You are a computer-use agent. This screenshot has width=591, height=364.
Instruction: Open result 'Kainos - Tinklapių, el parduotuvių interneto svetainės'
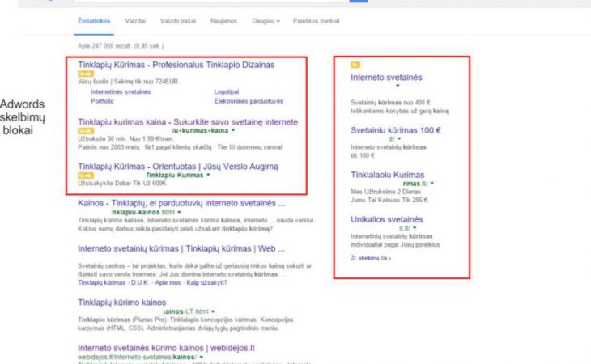click(x=181, y=203)
